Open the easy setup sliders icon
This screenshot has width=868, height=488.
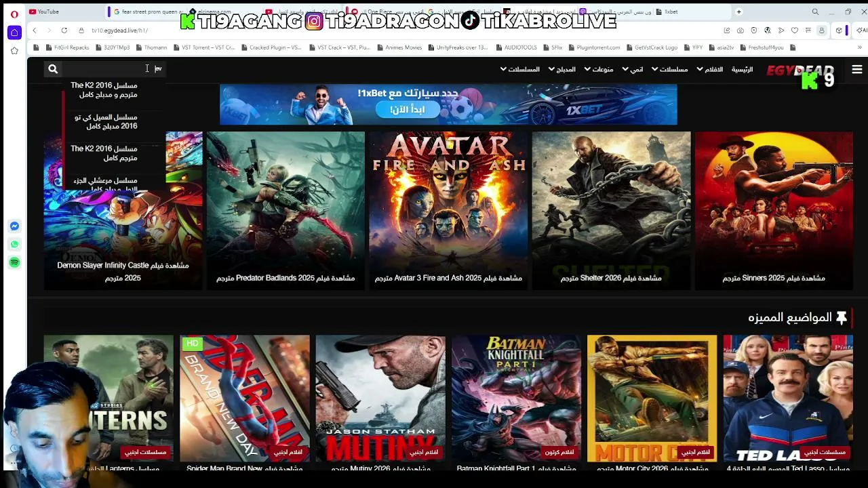808,30
